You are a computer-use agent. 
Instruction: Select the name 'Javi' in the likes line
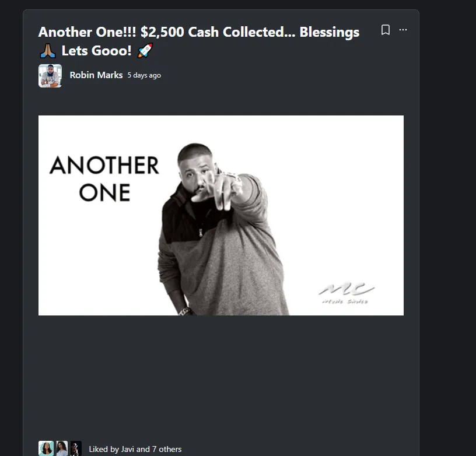128,449
